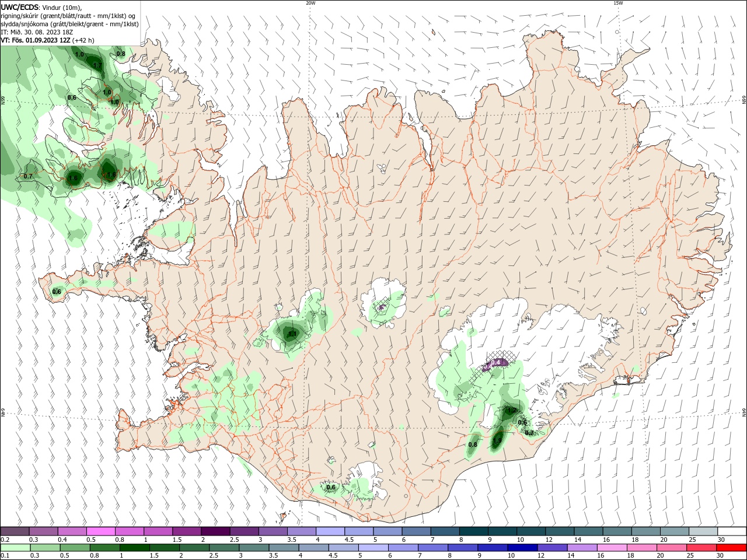Select the darkest green rain swatch at 1
This screenshot has height=560, width=747.
[136, 548]
